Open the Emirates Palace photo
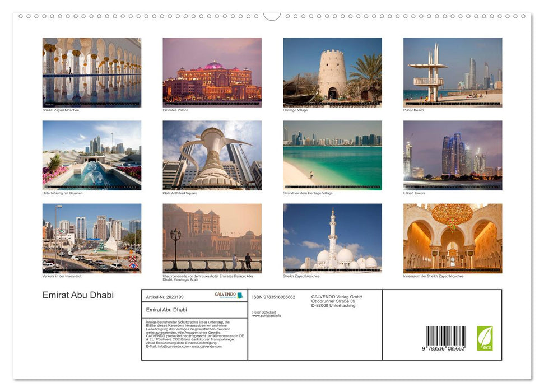 [x=212, y=72]
